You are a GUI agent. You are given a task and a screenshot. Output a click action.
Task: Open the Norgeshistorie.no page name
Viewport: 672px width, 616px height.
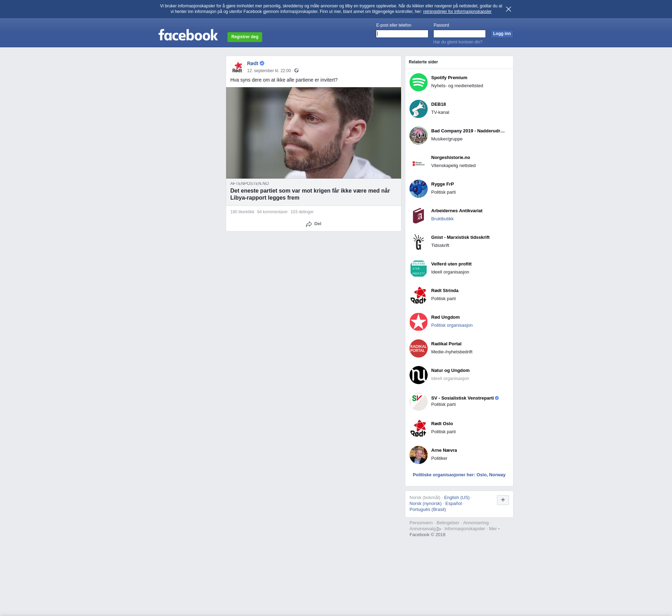450,158
